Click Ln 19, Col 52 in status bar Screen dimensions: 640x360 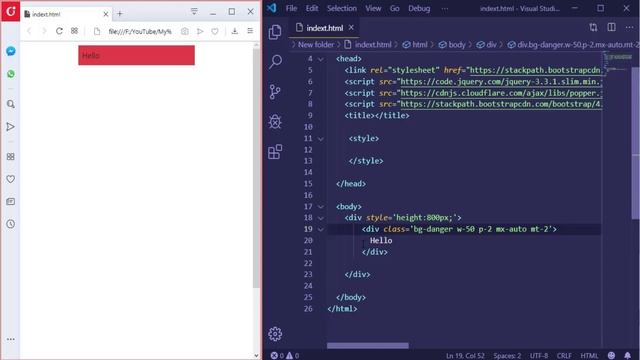pyautogui.click(x=465, y=356)
